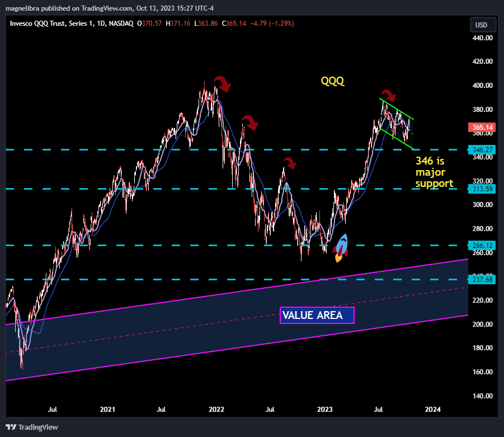The image size is (504, 437).
Task: Click the 300.00 price axis label
Action: (x=483, y=205)
